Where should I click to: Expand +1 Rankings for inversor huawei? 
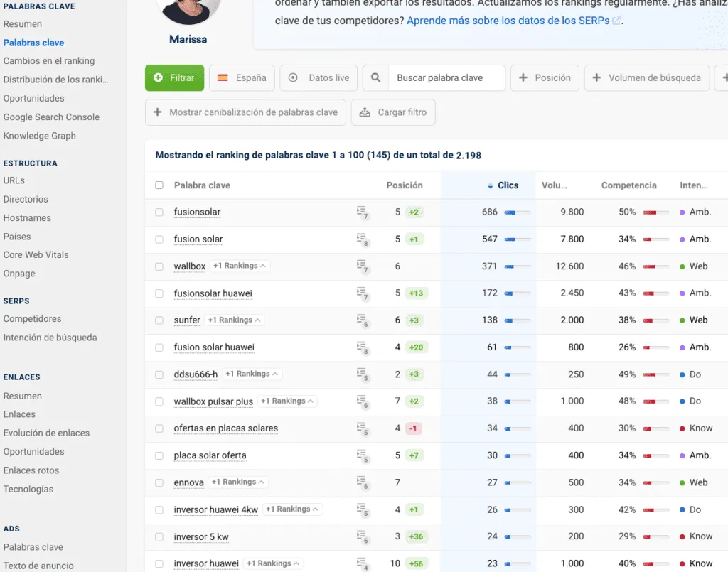(274, 563)
